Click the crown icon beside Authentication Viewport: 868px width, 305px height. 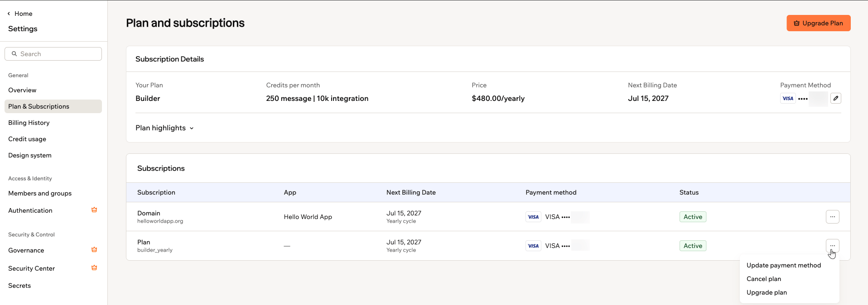point(94,210)
